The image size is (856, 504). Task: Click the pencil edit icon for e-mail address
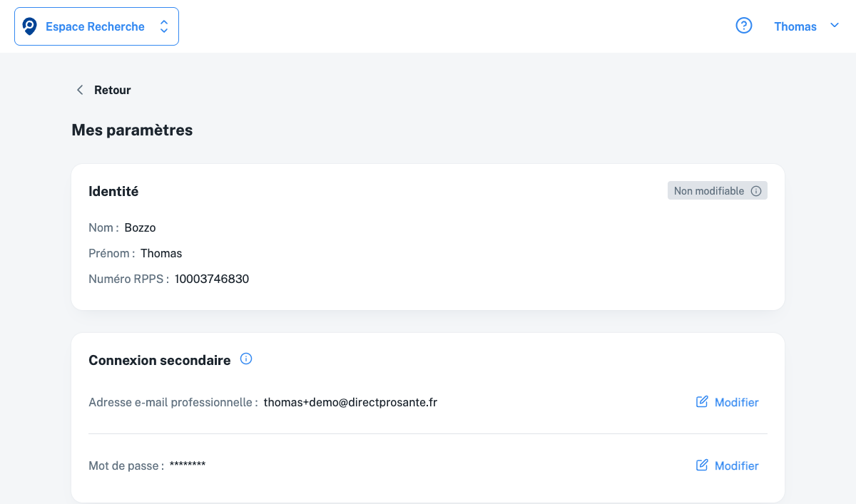coord(702,402)
